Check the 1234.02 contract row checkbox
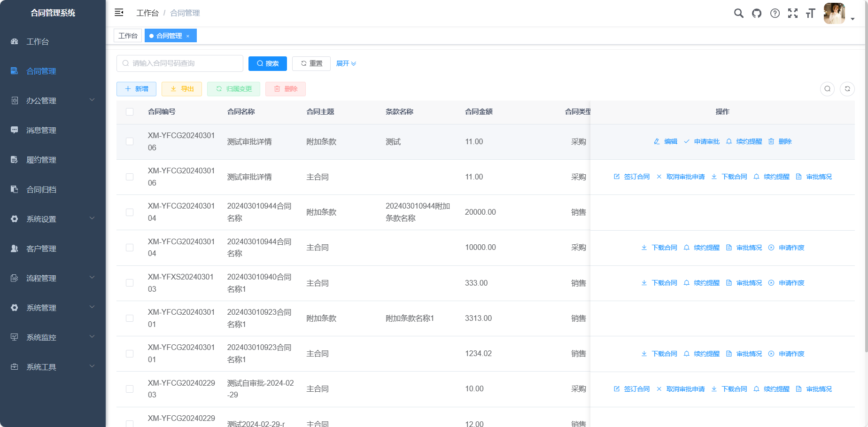 click(130, 354)
